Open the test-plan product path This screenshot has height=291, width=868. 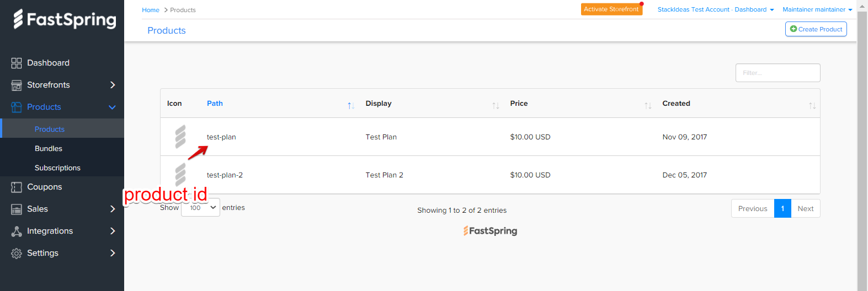pyautogui.click(x=221, y=137)
